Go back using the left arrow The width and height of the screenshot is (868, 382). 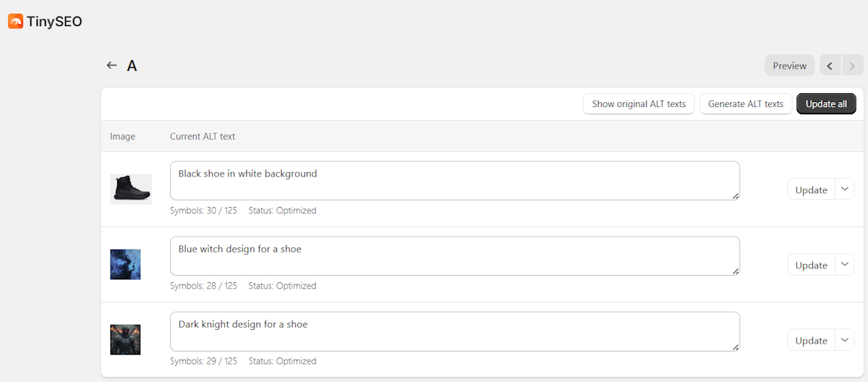[111, 65]
